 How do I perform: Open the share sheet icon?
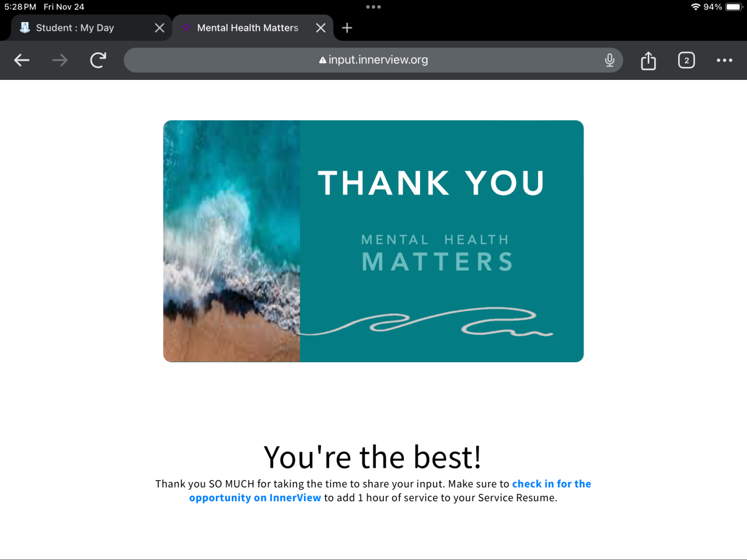[648, 60]
